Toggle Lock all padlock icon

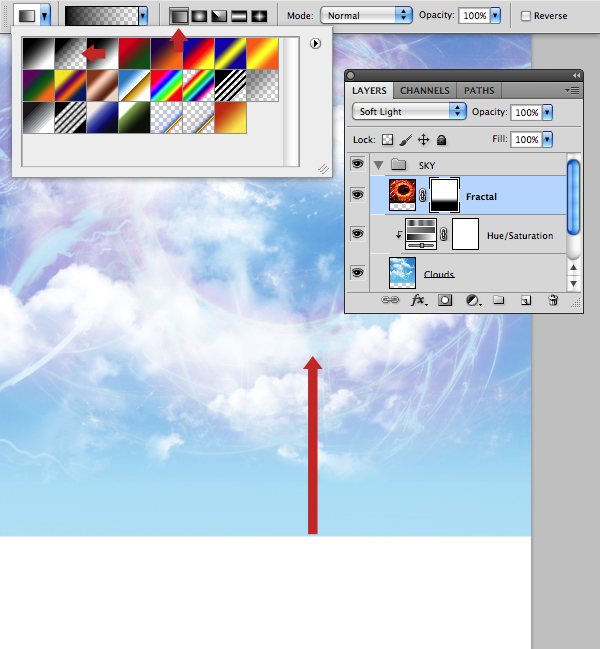coord(442,140)
